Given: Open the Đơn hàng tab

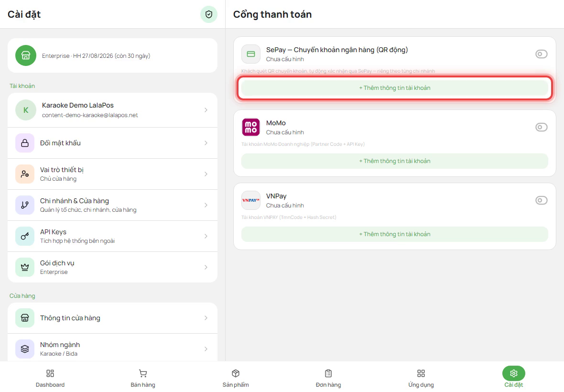Looking at the screenshot, I should [328, 378].
